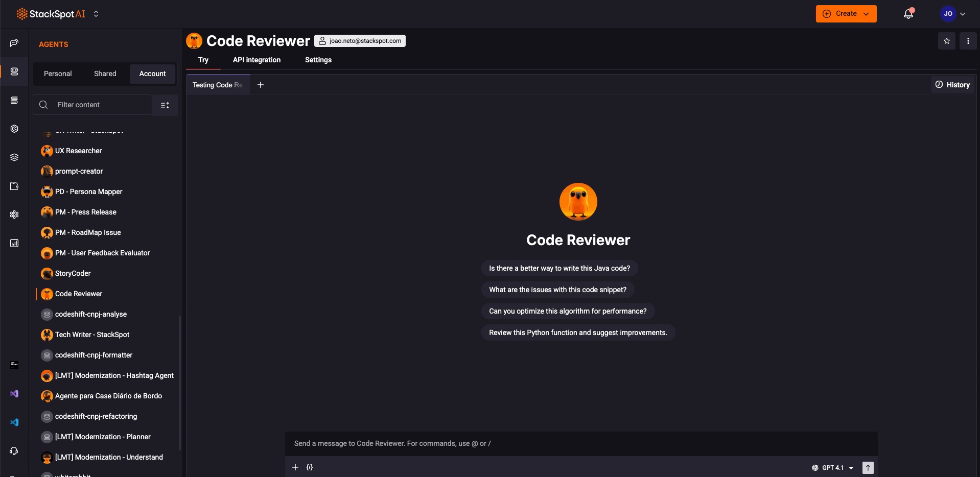This screenshot has width=980, height=477.
Task: Toggle the filter sort options button
Action: [x=165, y=105]
